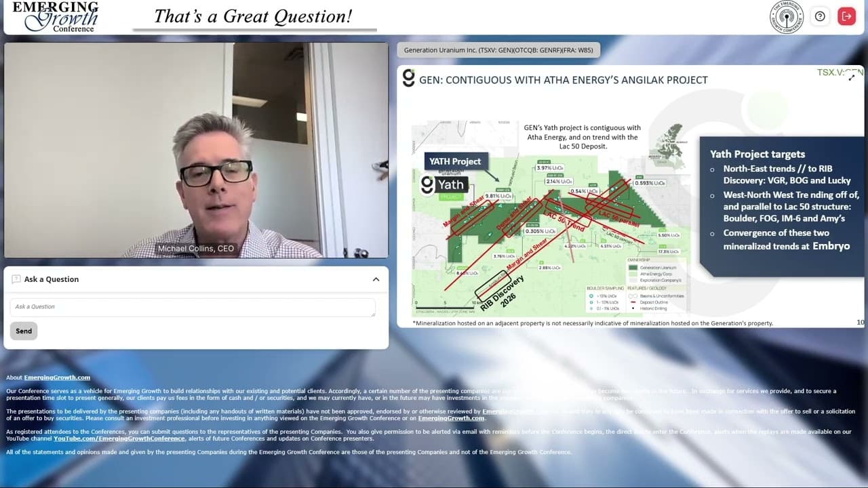Click the Send button

pyautogui.click(x=24, y=331)
